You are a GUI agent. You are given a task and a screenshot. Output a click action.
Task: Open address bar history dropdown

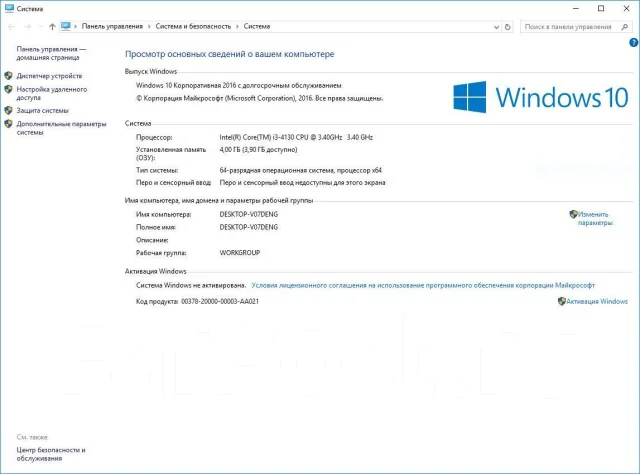point(496,27)
